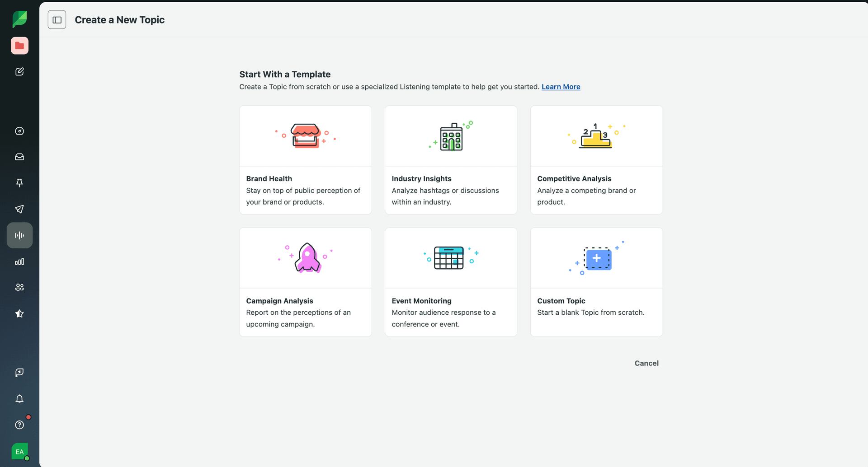Click the Sprout Social leaf logo
868x467 pixels.
(x=19, y=19)
